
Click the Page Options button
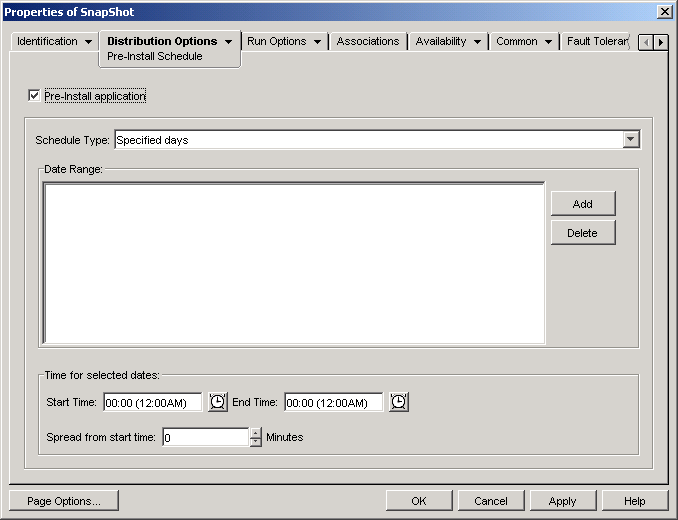coord(64,501)
